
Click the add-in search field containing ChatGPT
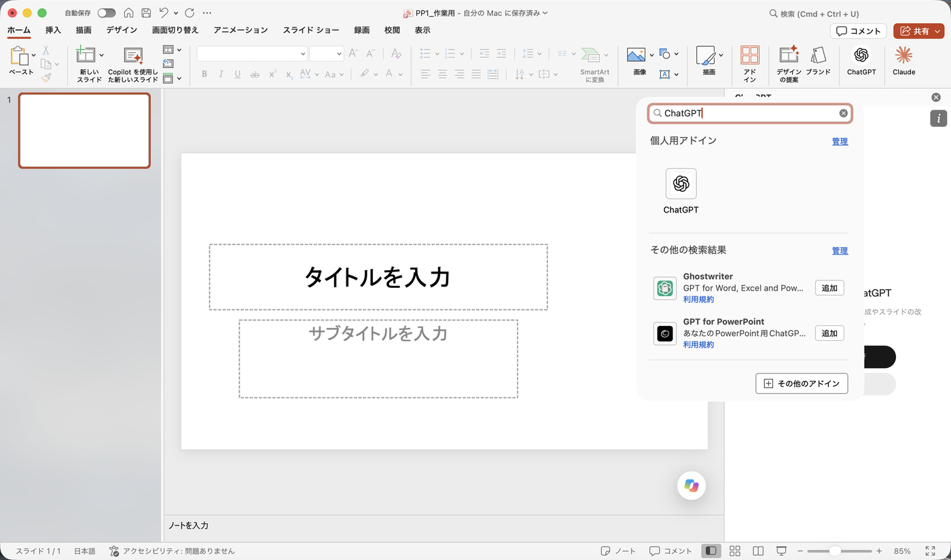(x=749, y=113)
